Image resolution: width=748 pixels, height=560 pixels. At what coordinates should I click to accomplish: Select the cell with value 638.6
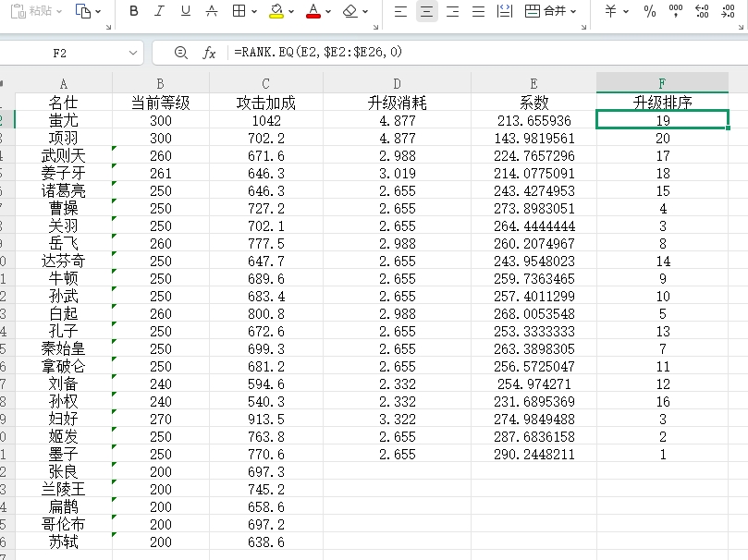tap(266, 542)
